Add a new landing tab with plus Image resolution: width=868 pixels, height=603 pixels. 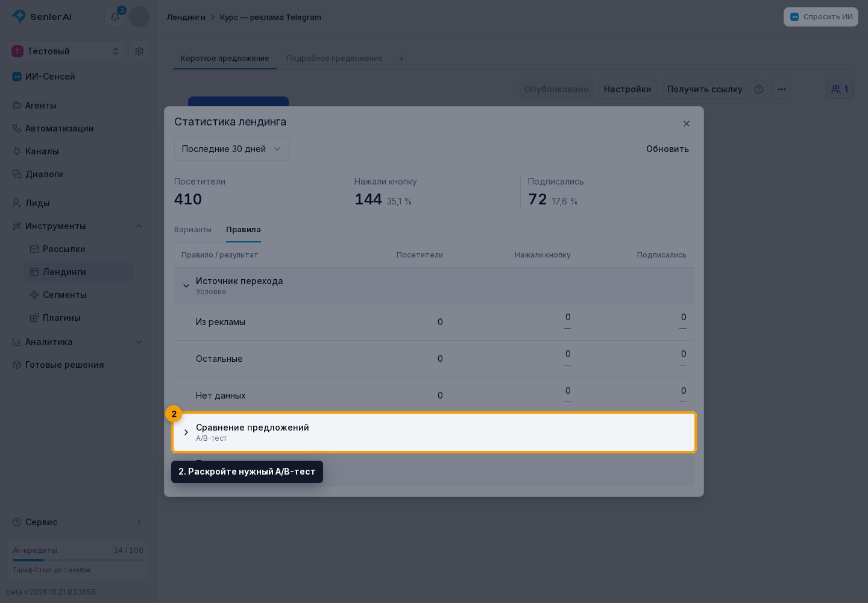click(x=401, y=58)
